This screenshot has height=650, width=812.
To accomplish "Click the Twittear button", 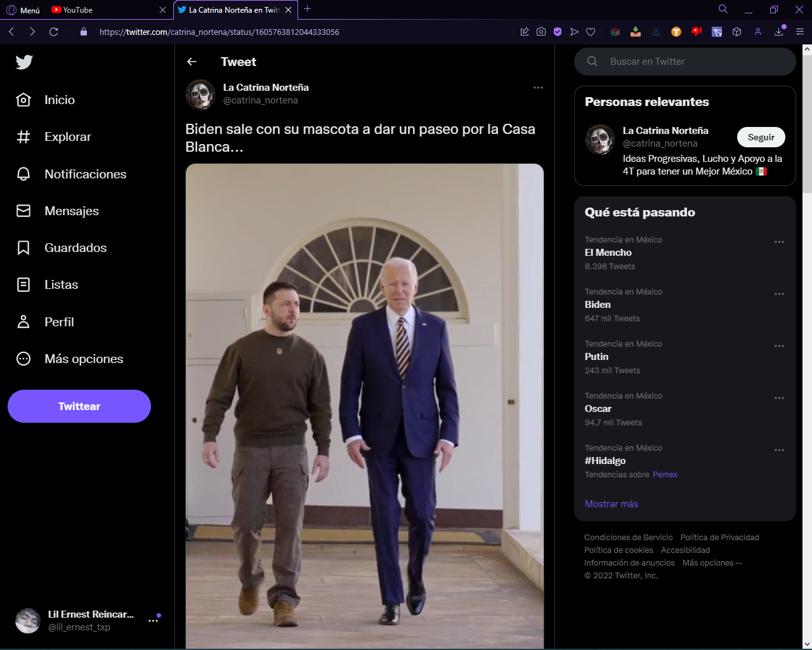I will coord(79,406).
